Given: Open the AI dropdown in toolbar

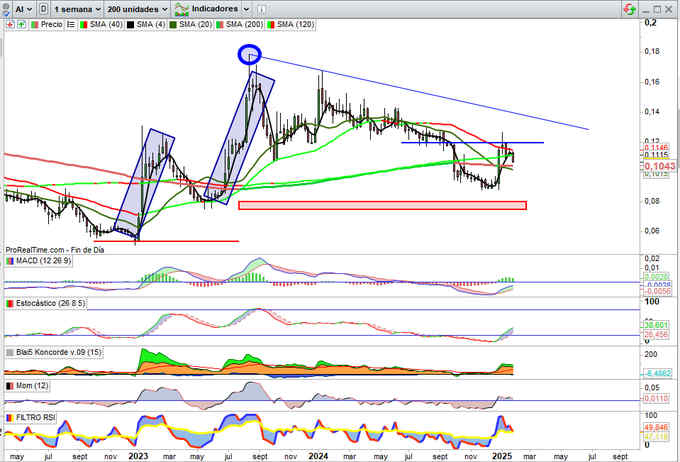Looking at the screenshot, I should 22,8.
